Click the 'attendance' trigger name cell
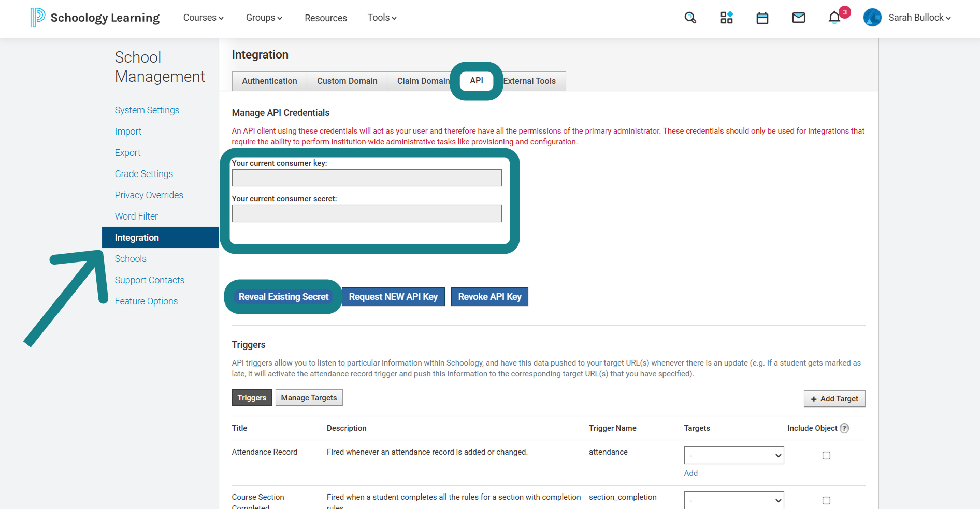 click(x=608, y=452)
